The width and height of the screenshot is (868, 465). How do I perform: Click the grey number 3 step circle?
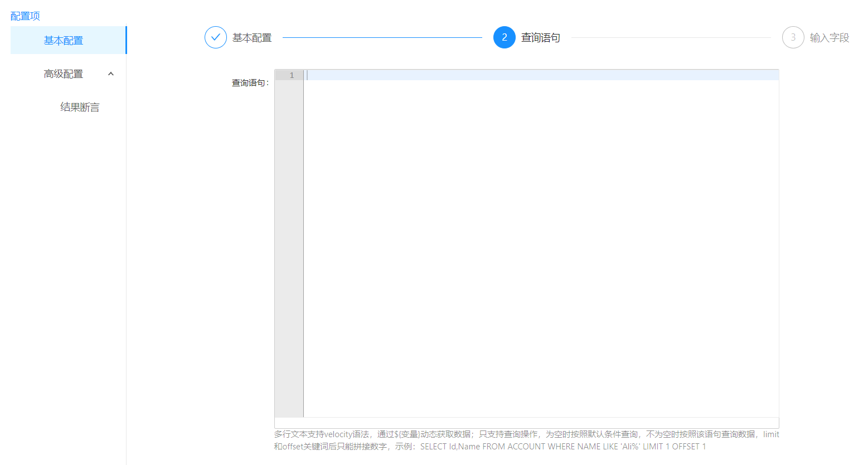[x=793, y=37]
